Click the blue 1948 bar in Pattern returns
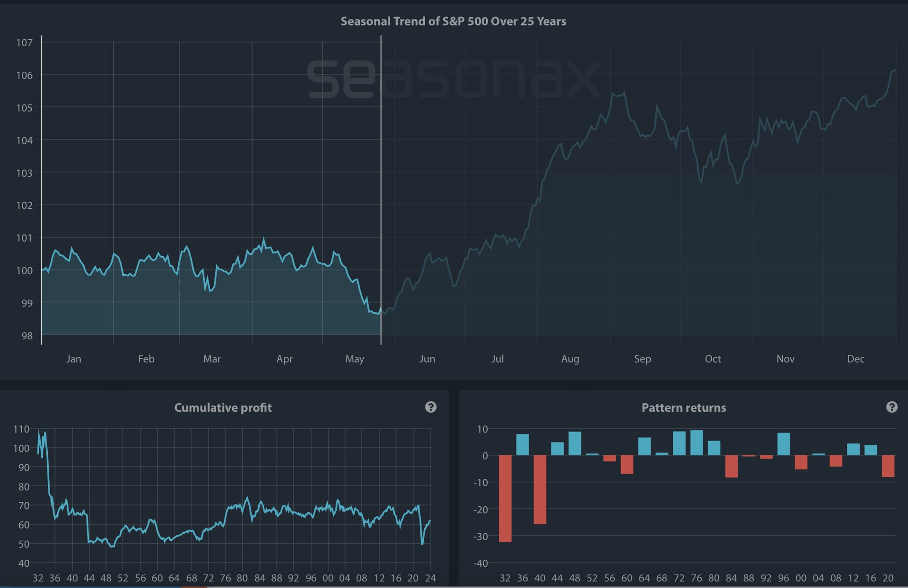908x588 pixels. pos(575,443)
